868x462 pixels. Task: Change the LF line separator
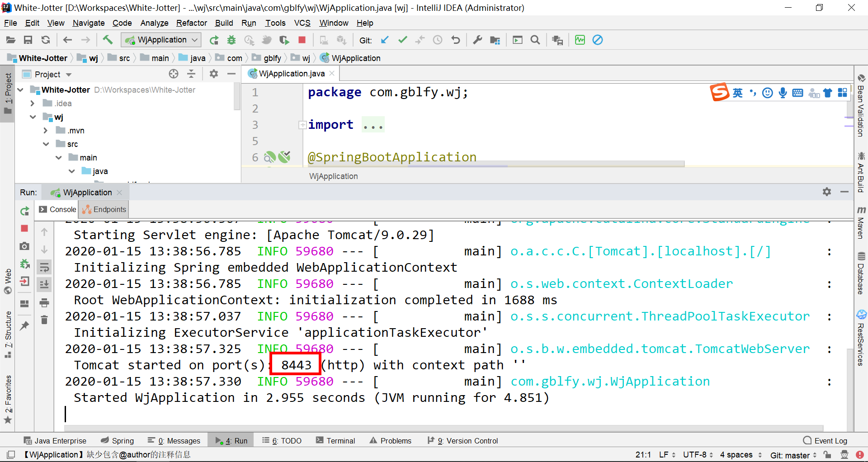[667, 455]
